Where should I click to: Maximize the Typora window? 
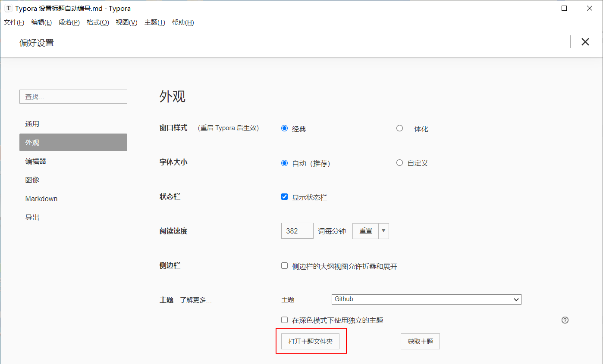click(564, 8)
